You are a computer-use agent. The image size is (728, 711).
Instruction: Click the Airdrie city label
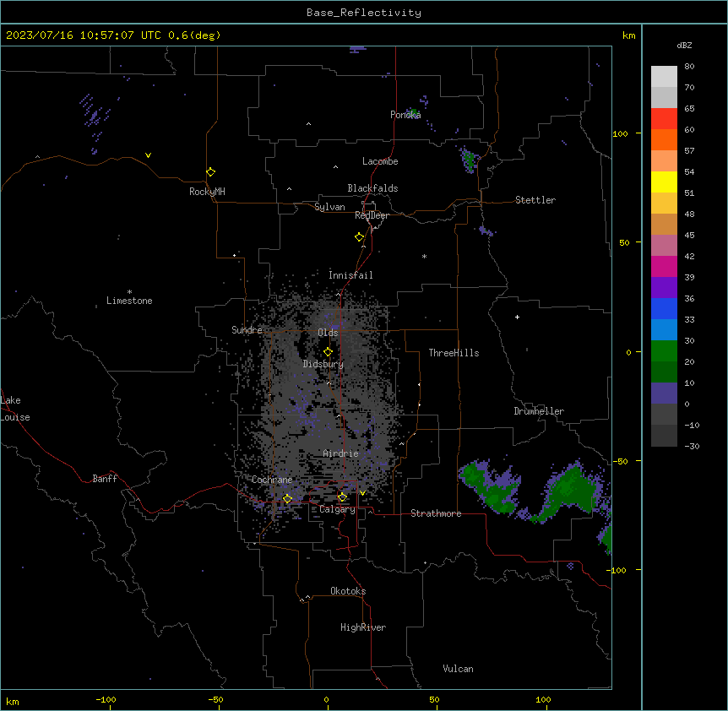(341, 453)
